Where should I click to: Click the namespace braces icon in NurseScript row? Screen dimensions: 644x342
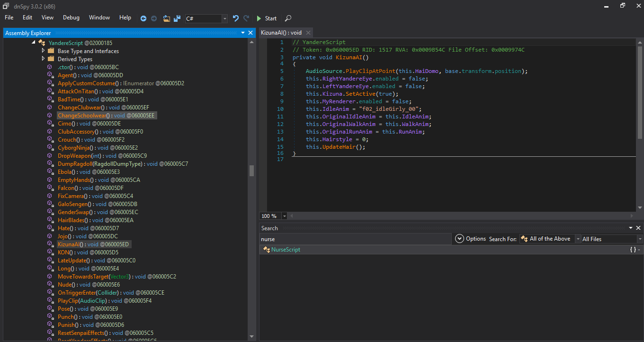coord(633,250)
